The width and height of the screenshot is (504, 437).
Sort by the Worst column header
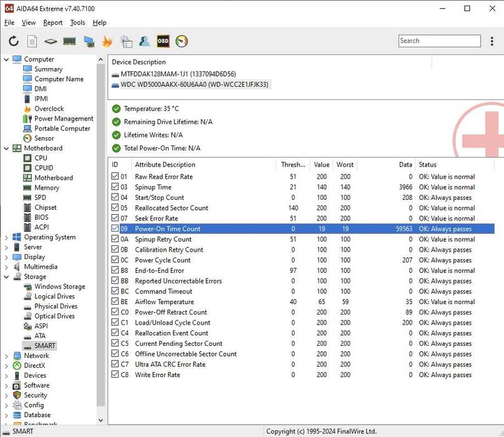[345, 165]
